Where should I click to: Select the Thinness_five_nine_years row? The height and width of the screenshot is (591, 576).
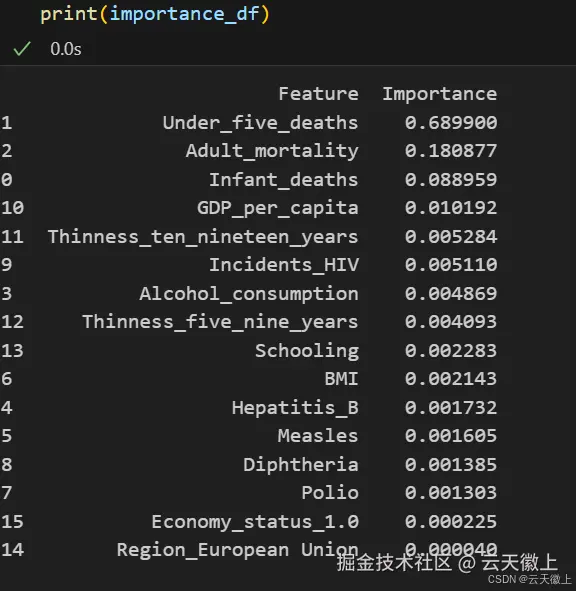click(249, 322)
